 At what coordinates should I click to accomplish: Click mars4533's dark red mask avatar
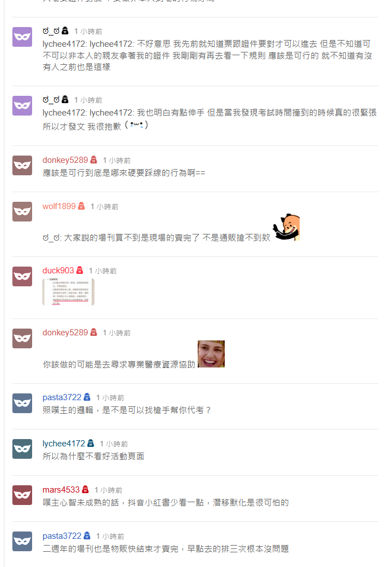(22, 495)
